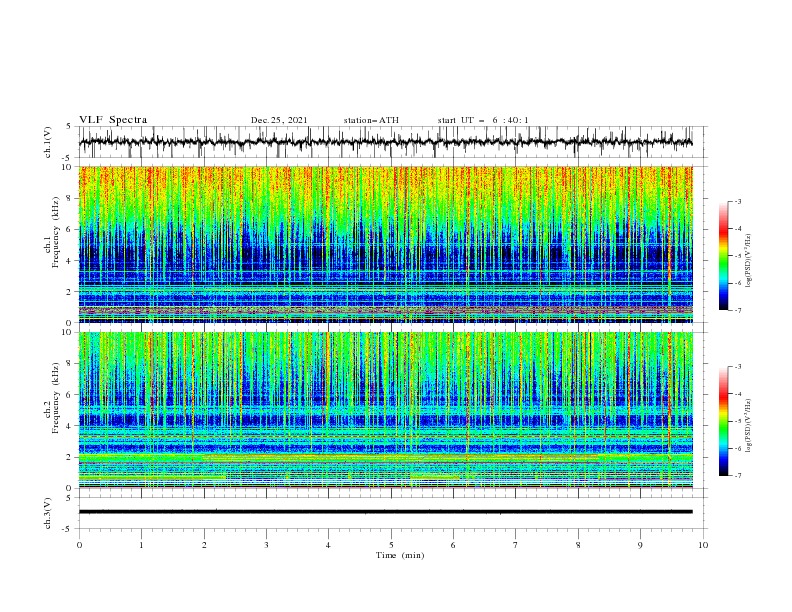This screenshot has width=792, height=612.
Task: Click the lower colorbar log(PSD)(V²/Hz) label
Action: tap(749, 426)
